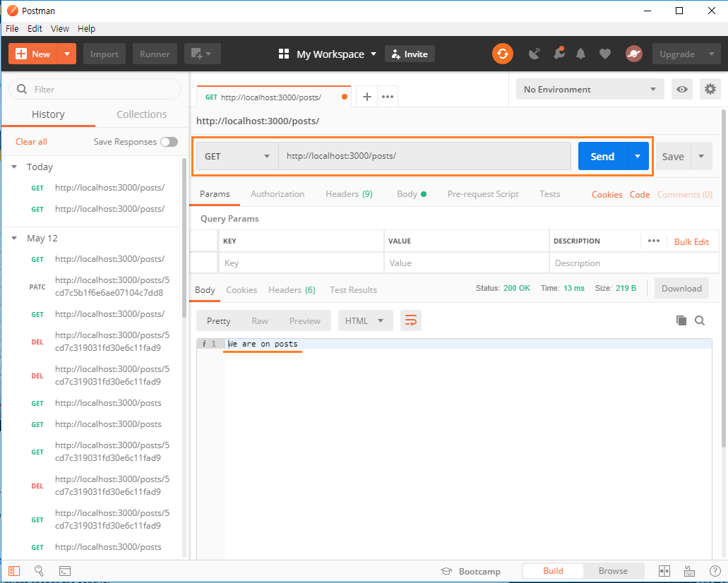Open the HTML format dropdown

(x=365, y=320)
